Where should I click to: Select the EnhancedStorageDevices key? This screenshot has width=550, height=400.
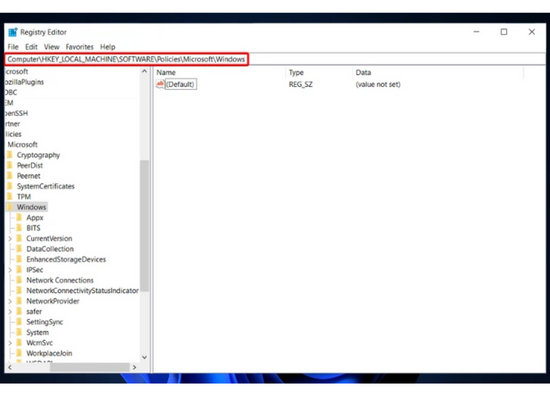pos(66,260)
